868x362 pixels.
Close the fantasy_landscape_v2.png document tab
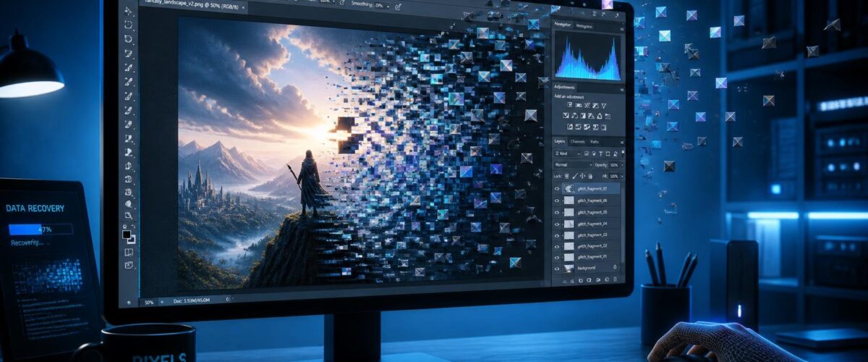coord(243,7)
